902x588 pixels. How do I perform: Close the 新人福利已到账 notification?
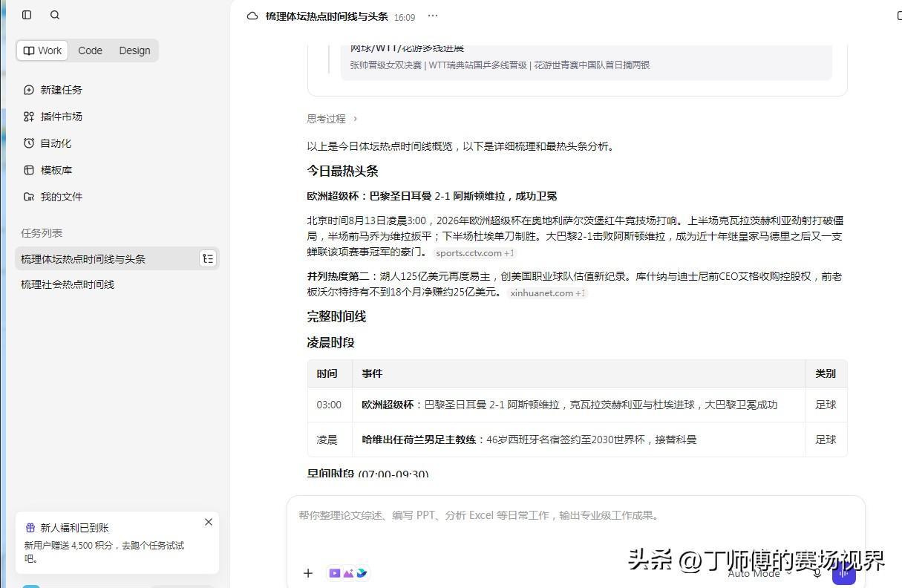coord(209,522)
